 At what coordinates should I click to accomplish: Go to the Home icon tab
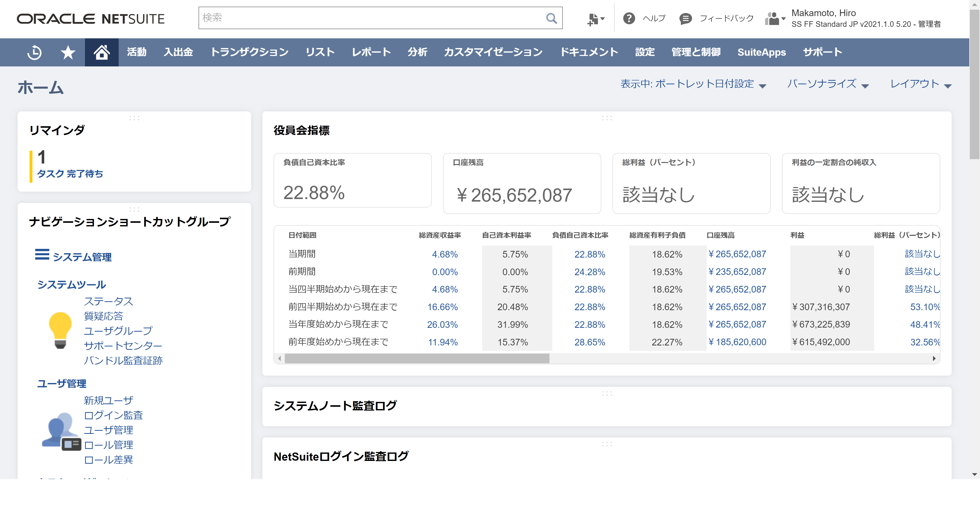click(102, 52)
